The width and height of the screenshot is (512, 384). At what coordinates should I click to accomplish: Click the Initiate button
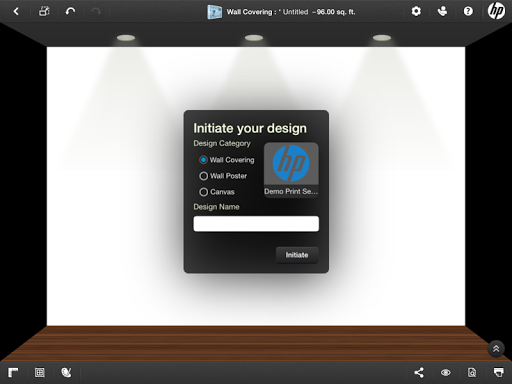(297, 255)
